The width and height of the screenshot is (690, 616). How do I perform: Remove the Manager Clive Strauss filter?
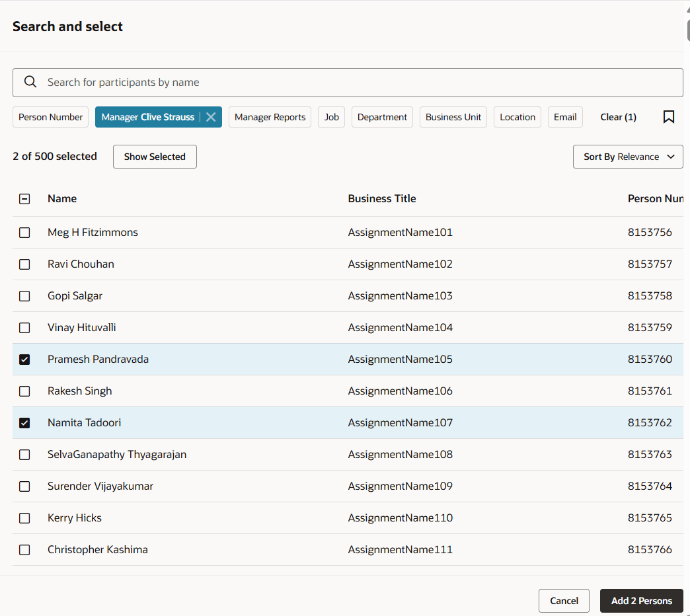211,117
